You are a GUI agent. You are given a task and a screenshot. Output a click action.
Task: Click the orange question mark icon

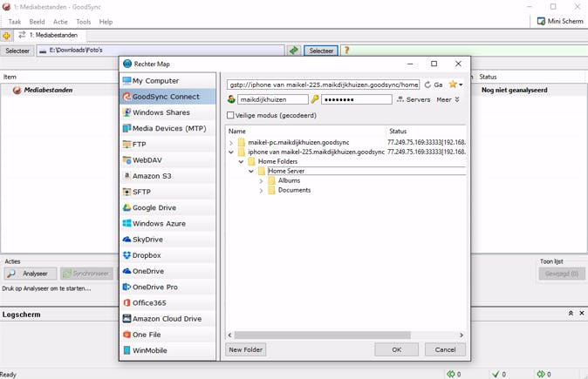click(347, 51)
